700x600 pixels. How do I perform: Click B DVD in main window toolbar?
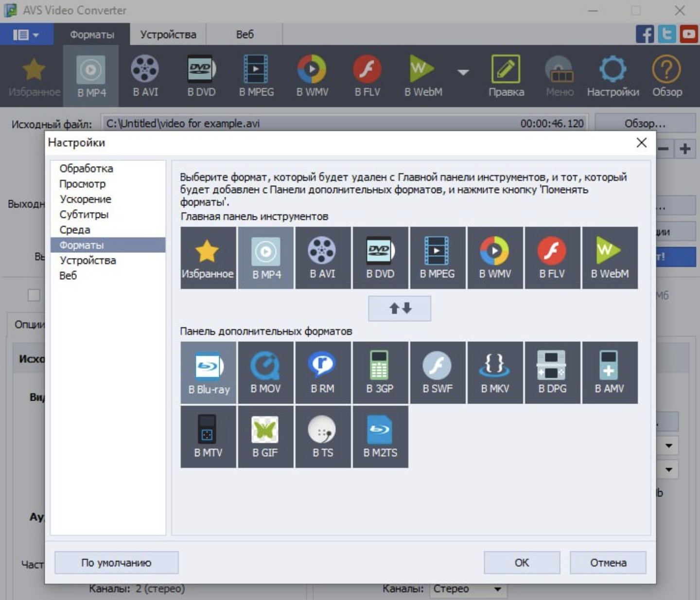(201, 76)
